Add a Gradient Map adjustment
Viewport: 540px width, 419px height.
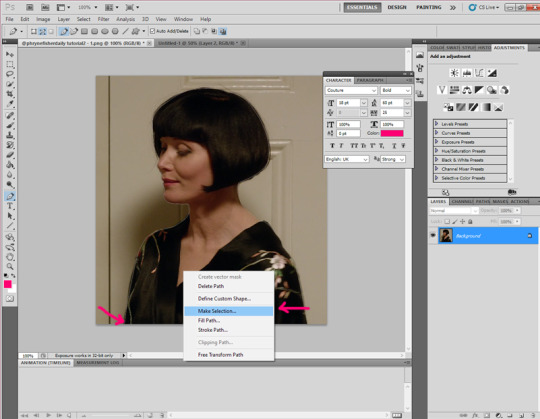click(x=486, y=107)
